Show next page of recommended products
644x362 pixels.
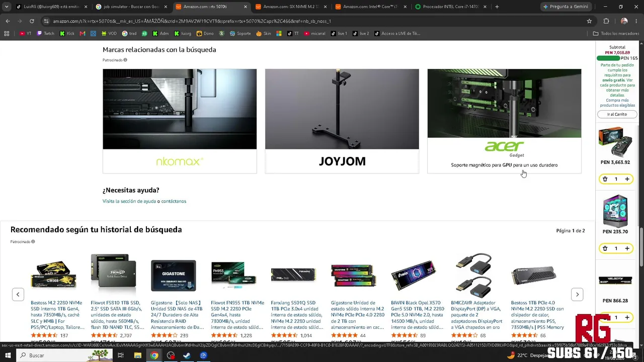pyautogui.click(x=577, y=295)
